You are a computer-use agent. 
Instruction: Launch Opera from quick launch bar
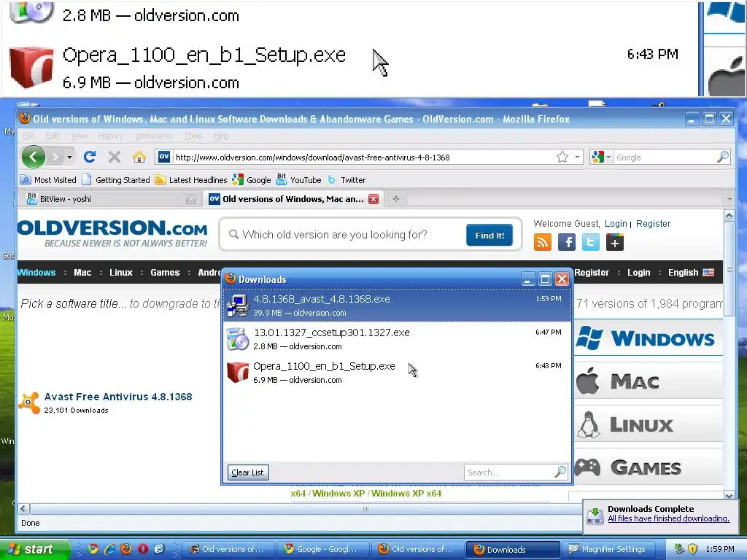pos(142,549)
